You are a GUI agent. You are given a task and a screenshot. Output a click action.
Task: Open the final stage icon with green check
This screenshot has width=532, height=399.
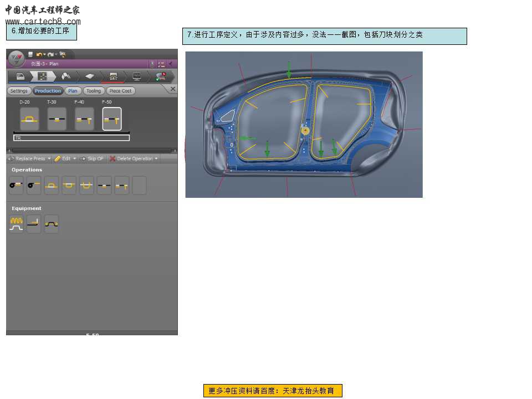(161, 76)
